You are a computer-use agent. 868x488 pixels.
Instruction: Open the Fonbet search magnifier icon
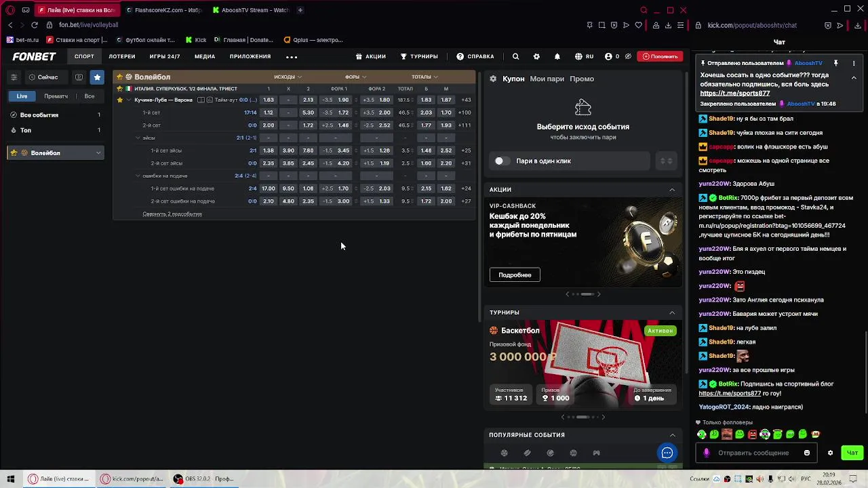pos(515,56)
